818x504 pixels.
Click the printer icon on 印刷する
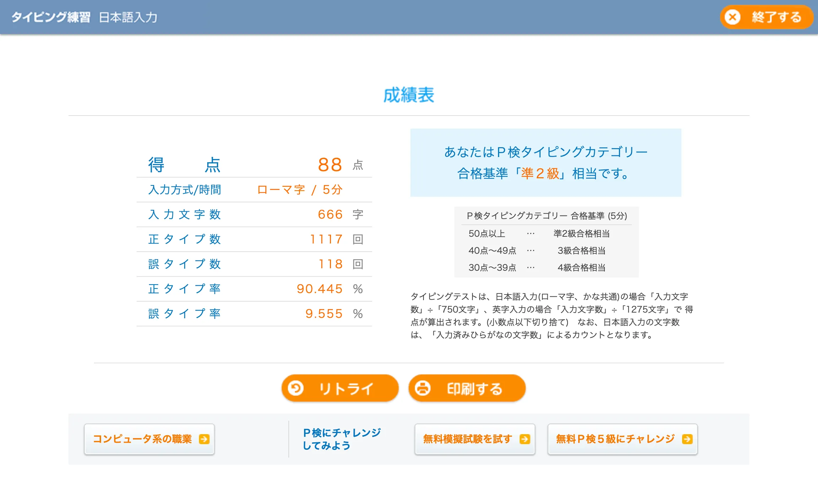click(422, 388)
